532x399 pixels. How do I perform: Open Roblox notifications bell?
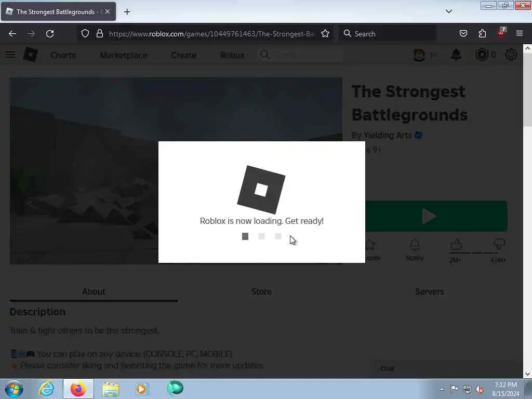click(x=456, y=55)
